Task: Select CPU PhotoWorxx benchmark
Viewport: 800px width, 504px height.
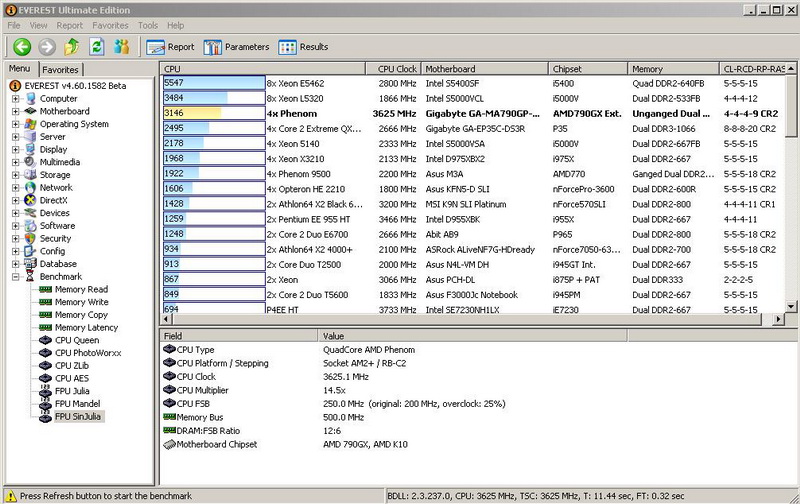Action: coord(88,353)
